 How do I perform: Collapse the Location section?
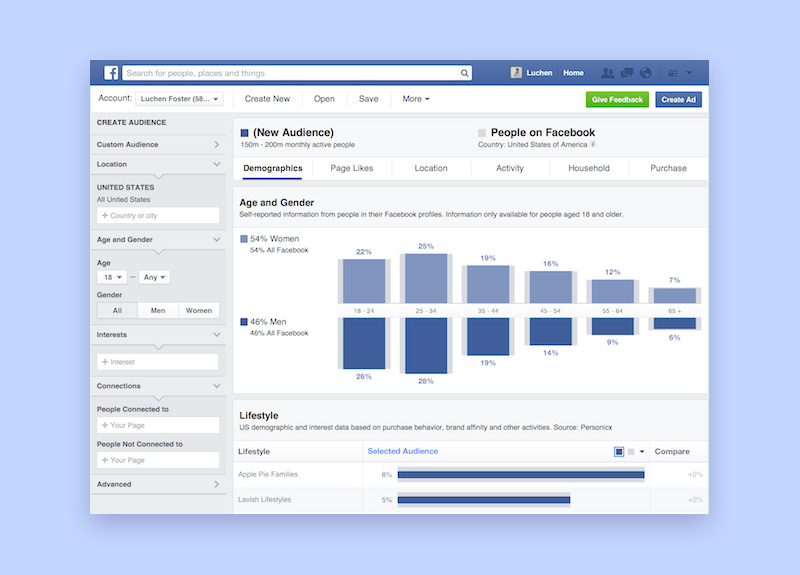(x=158, y=164)
